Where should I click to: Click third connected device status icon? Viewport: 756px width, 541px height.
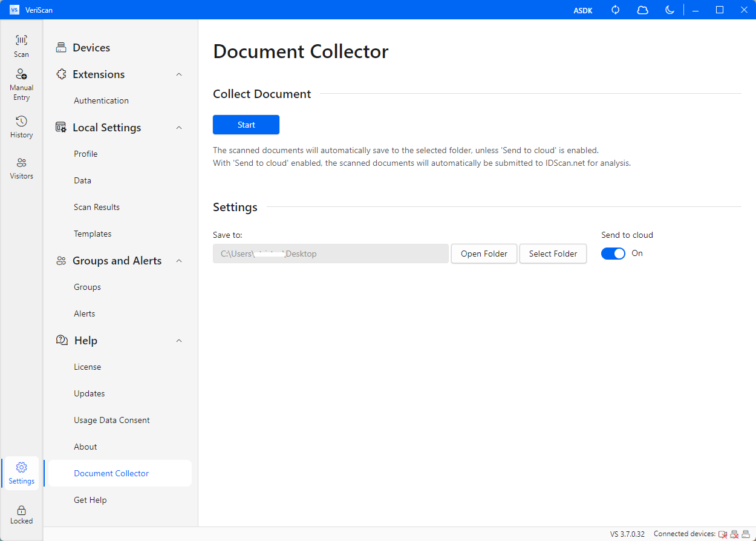[746, 534]
